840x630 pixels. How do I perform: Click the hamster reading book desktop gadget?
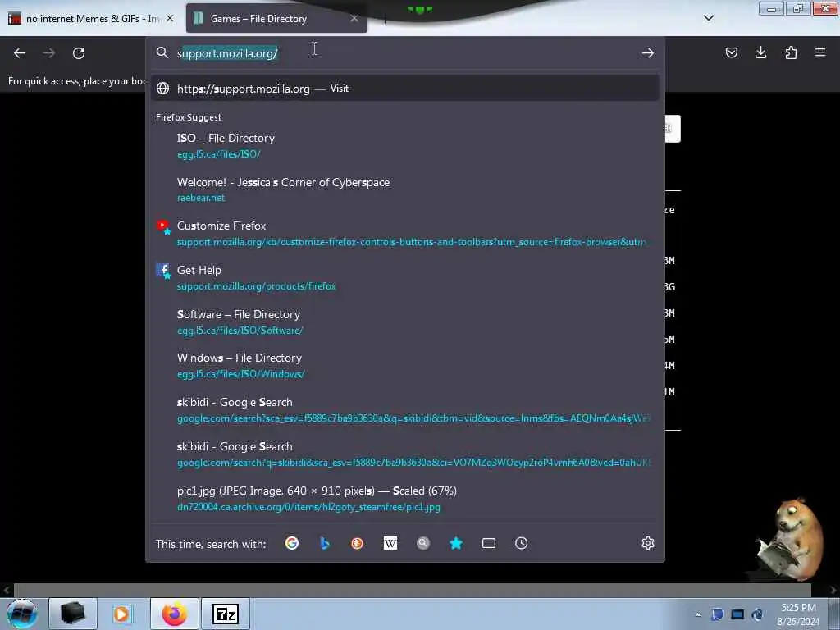pyautogui.click(x=789, y=540)
